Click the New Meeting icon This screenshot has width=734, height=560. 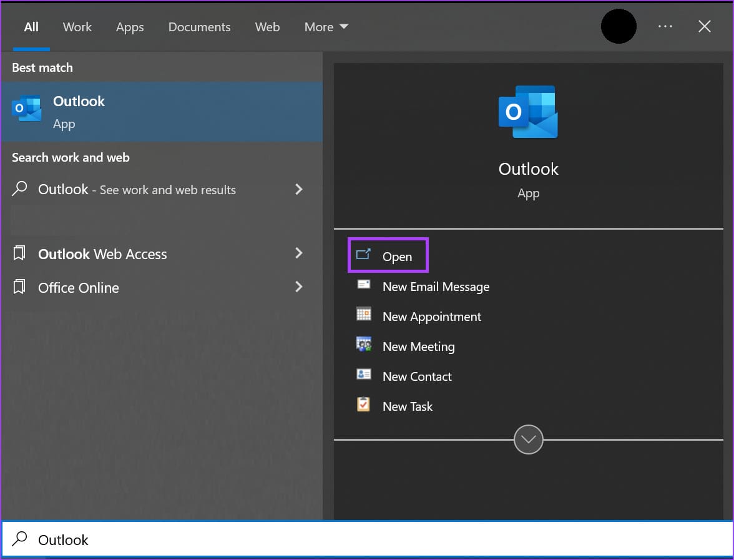[364, 344]
